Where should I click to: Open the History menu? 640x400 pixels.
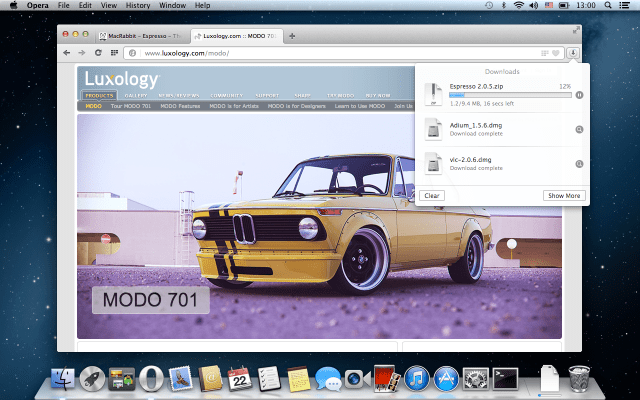tap(139, 6)
